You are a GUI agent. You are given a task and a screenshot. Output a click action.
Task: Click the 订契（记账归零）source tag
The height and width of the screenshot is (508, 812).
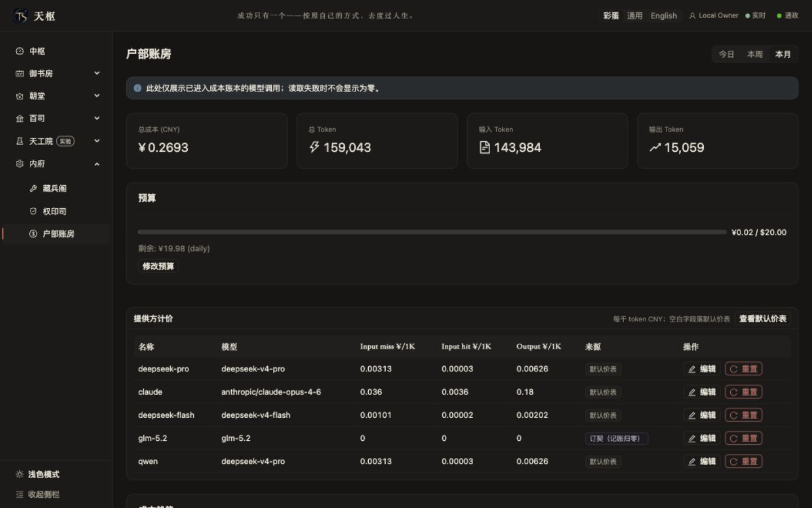[x=616, y=439]
